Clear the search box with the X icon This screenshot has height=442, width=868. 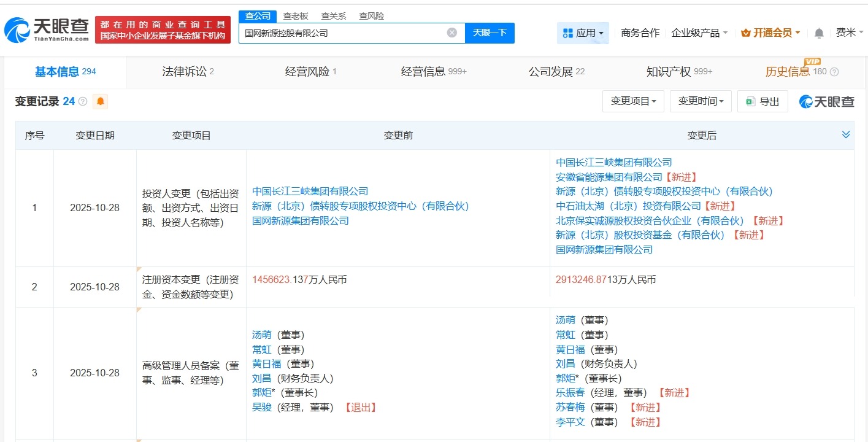451,33
